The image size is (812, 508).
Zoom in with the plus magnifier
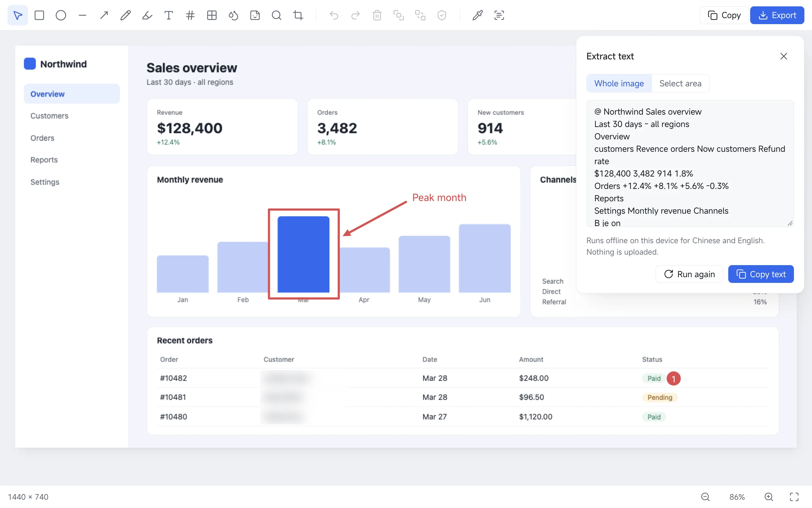(x=769, y=497)
